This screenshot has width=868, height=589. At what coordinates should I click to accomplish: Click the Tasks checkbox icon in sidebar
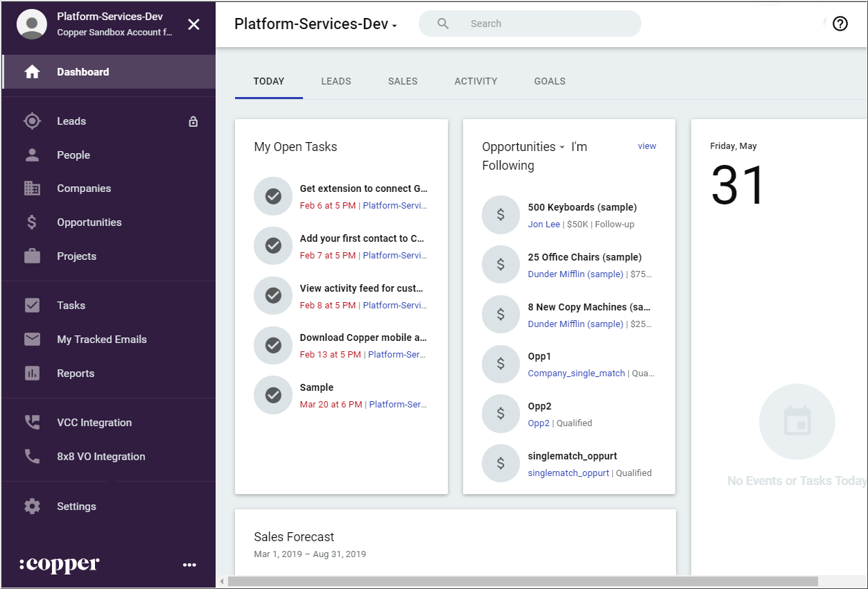tap(32, 306)
